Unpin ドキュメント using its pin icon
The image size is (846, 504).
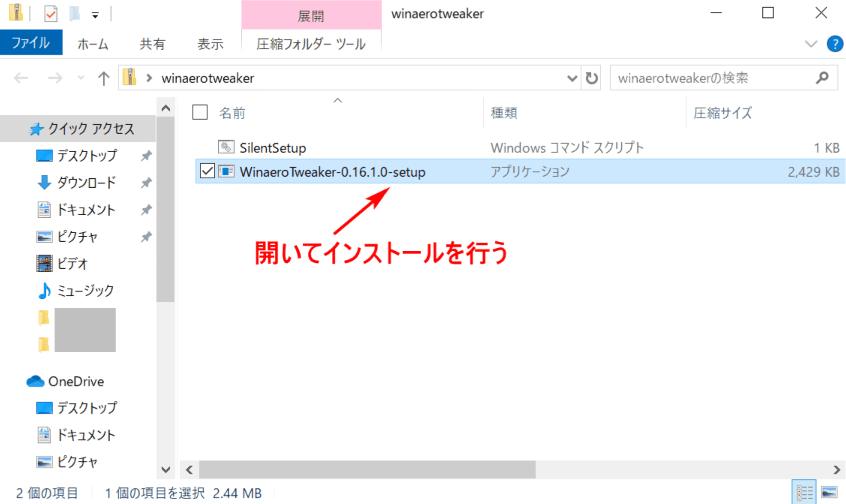[x=146, y=210]
